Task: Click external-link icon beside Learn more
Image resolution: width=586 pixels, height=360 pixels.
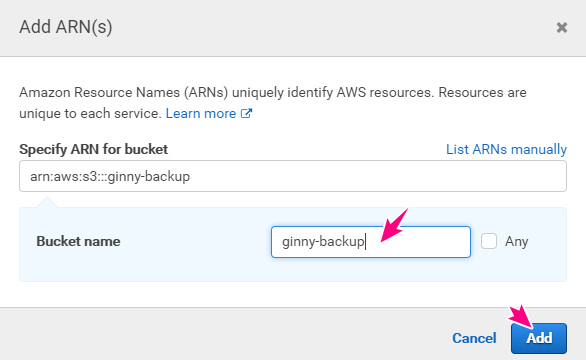Action: pyautogui.click(x=246, y=113)
